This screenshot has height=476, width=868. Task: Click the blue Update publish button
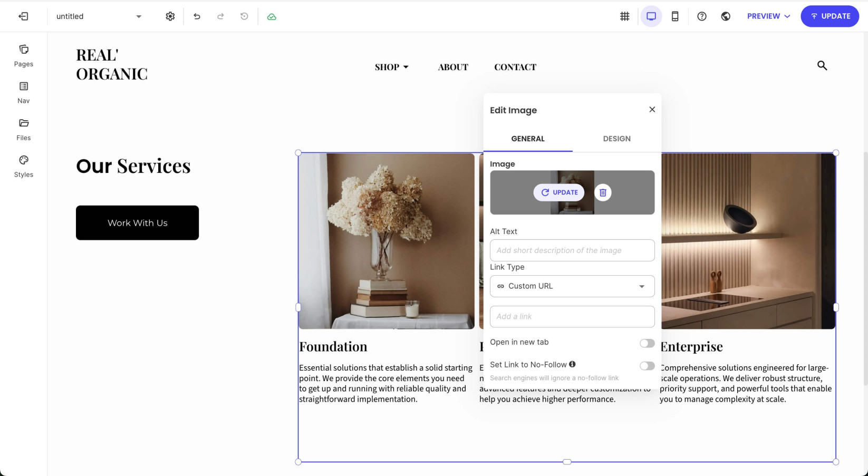(830, 16)
